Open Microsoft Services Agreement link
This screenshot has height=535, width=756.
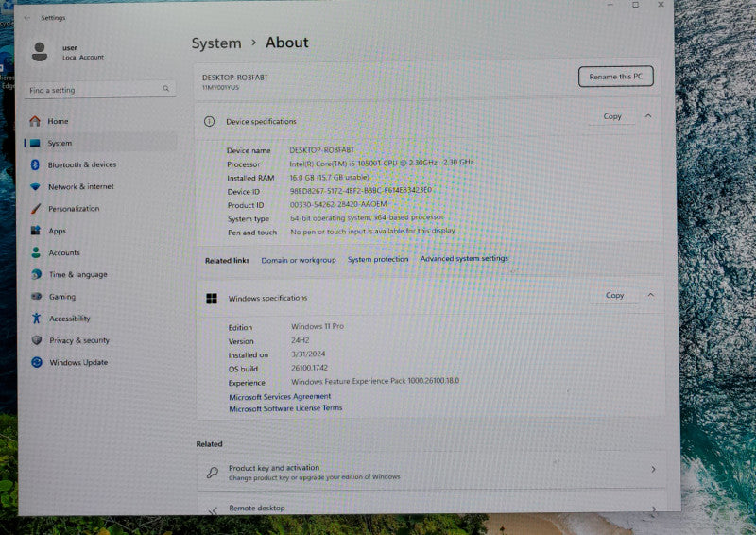point(280,397)
